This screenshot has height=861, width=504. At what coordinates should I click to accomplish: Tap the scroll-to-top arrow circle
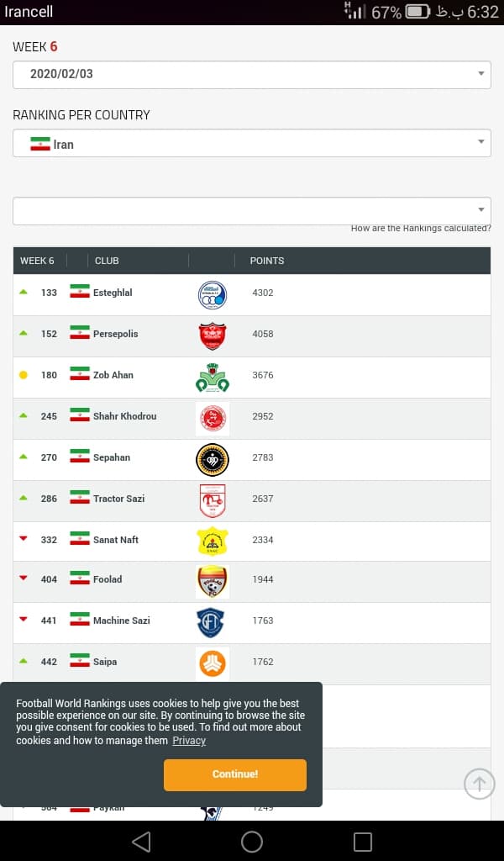pyautogui.click(x=480, y=784)
